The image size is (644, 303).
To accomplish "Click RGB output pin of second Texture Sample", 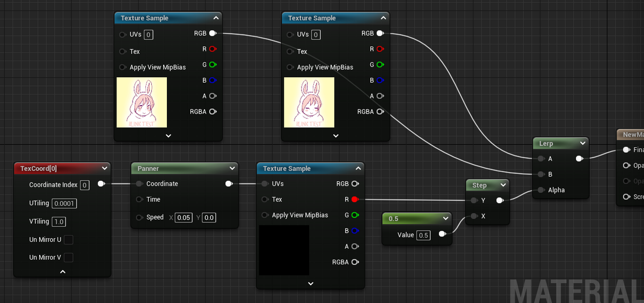I will [380, 33].
